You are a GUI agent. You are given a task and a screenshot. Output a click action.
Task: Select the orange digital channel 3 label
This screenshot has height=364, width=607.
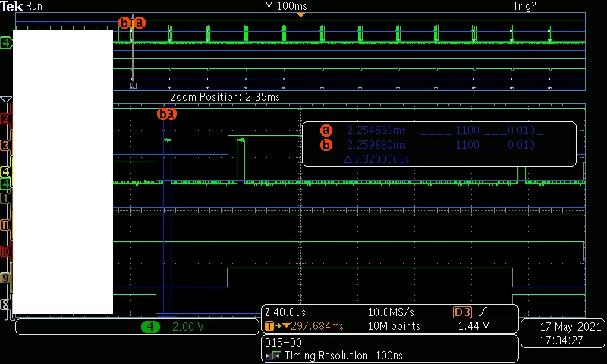(5, 146)
